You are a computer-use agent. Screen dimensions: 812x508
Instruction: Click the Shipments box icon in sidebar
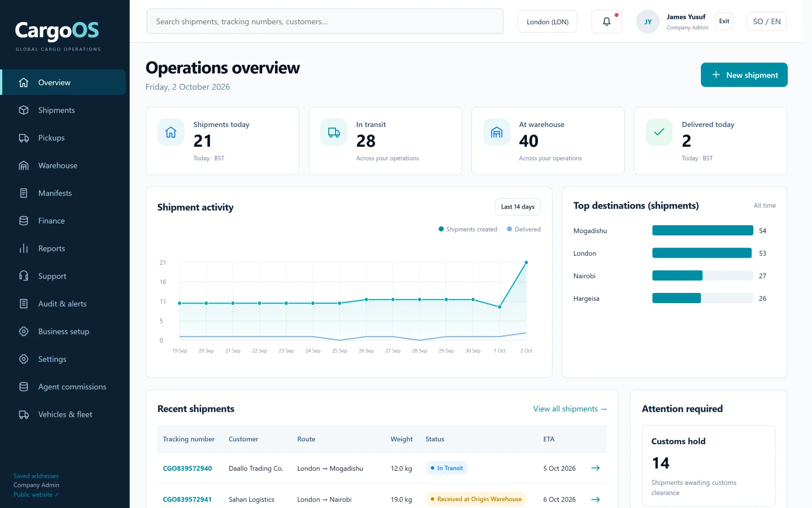point(24,110)
